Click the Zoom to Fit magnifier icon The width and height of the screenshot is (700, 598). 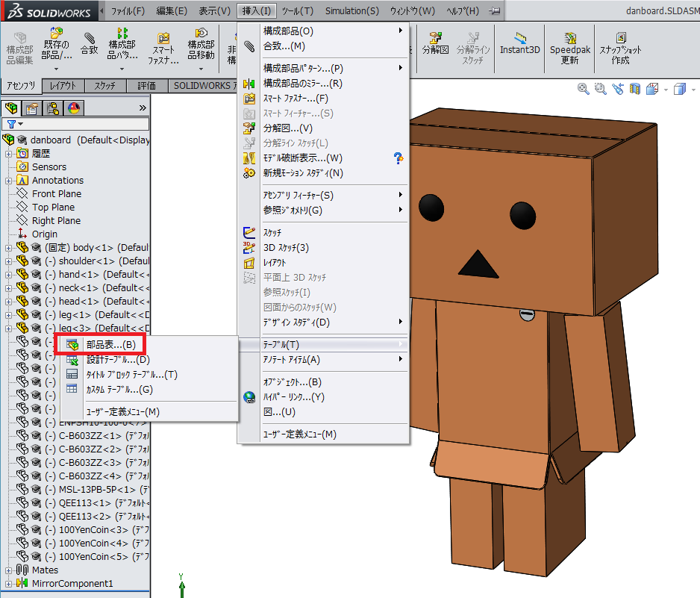(583, 89)
